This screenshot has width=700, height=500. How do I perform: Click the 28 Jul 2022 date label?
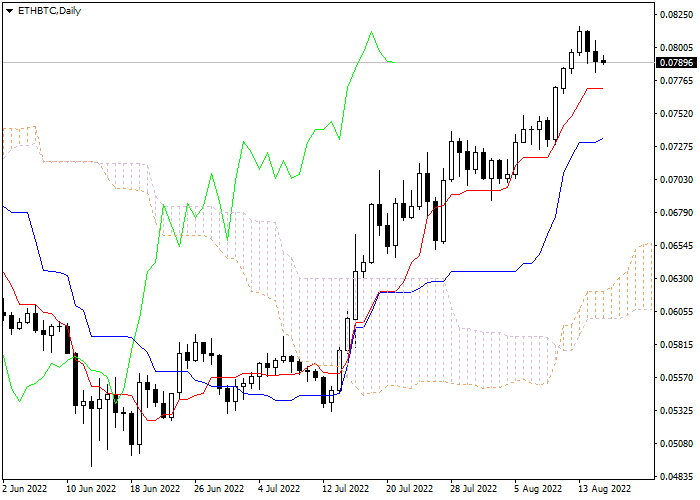[x=475, y=489]
